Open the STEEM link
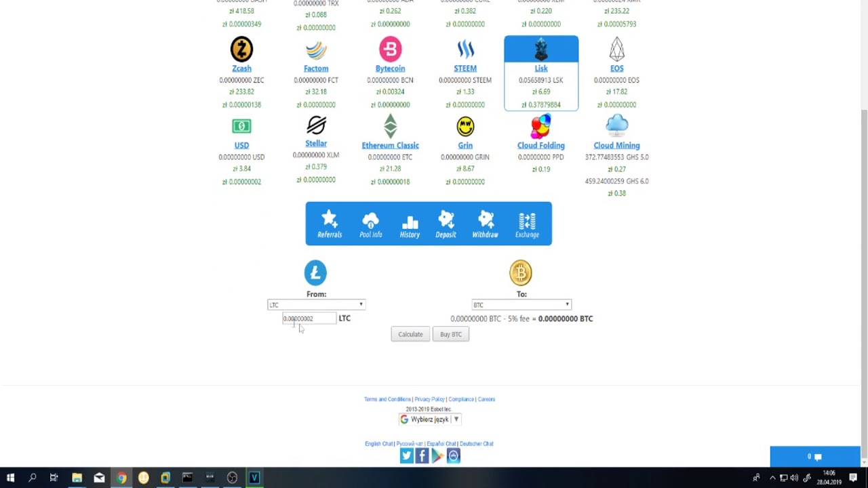This screenshot has height=488, width=868. (465, 68)
